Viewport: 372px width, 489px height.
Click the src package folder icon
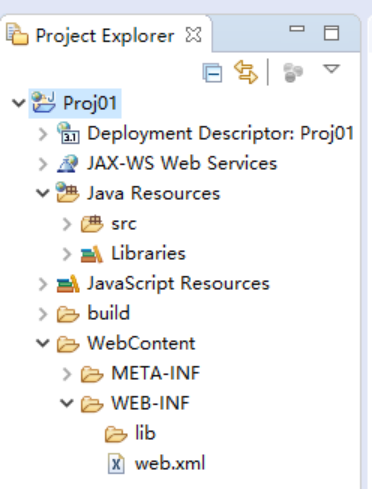[x=92, y=223]
